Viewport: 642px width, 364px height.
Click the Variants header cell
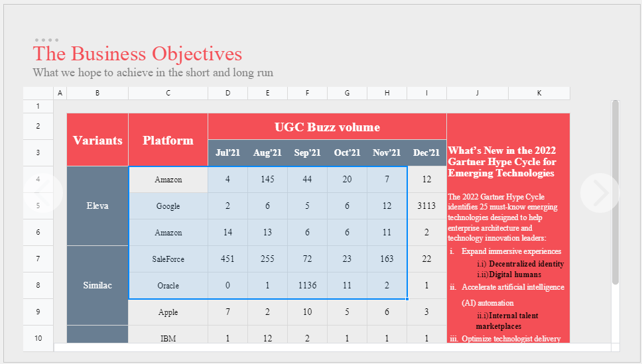tap(97, 140)
